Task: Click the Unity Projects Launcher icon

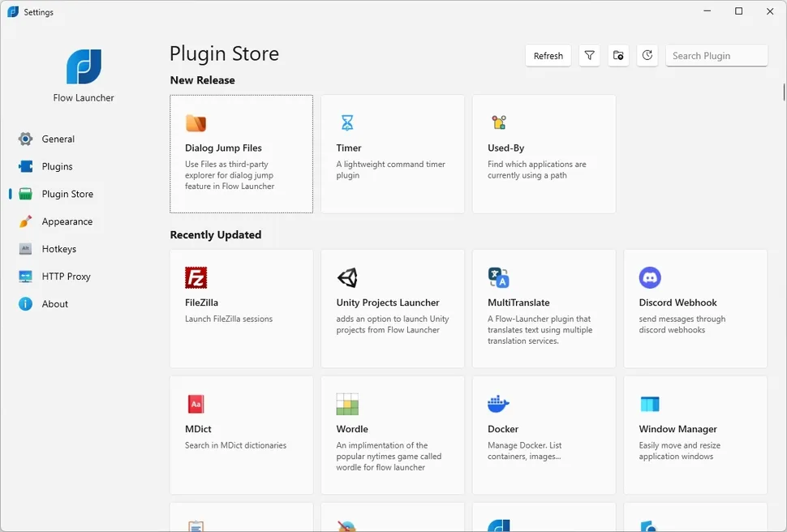Action: point(347,277)
